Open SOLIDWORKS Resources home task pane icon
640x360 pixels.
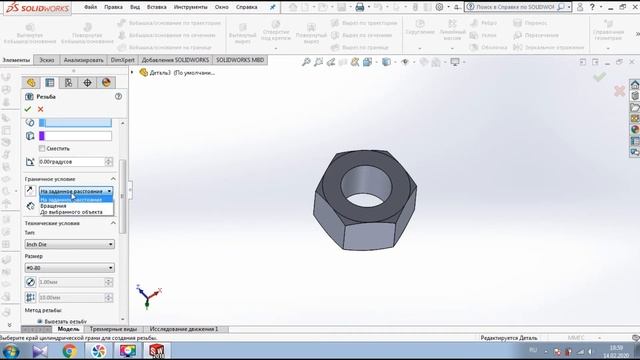click(x=635, y=84)
